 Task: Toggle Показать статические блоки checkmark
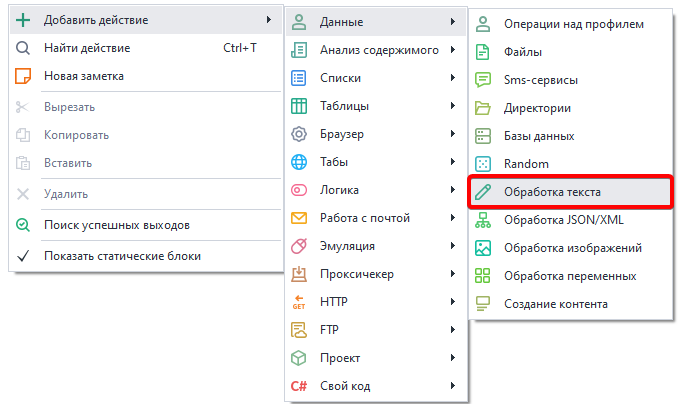[x=23, y=256]
